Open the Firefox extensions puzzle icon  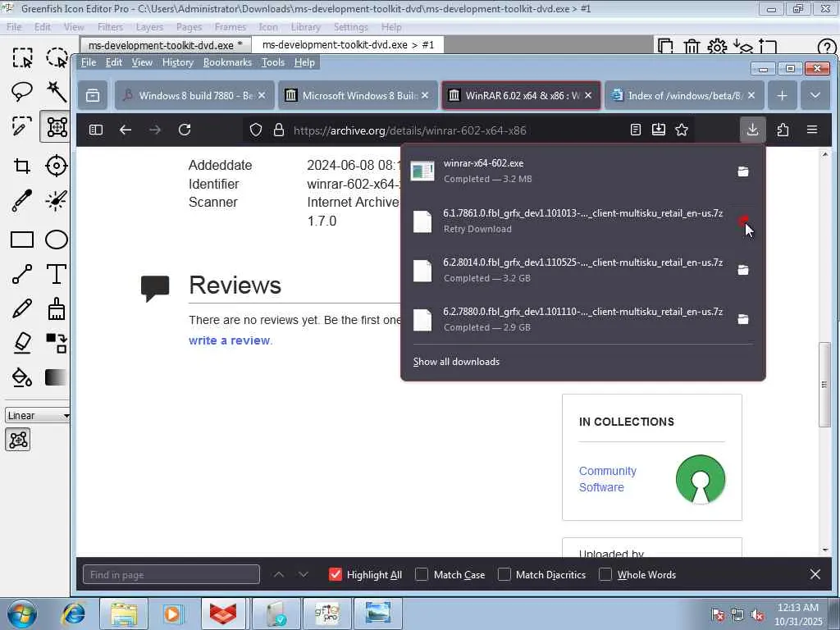coord(783,130)
